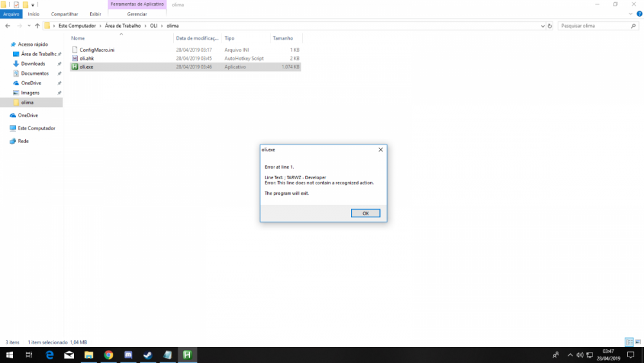Open quick access toolbar customize dropdown
Viewport: 644px width, 363px height.
coord(33,5)
